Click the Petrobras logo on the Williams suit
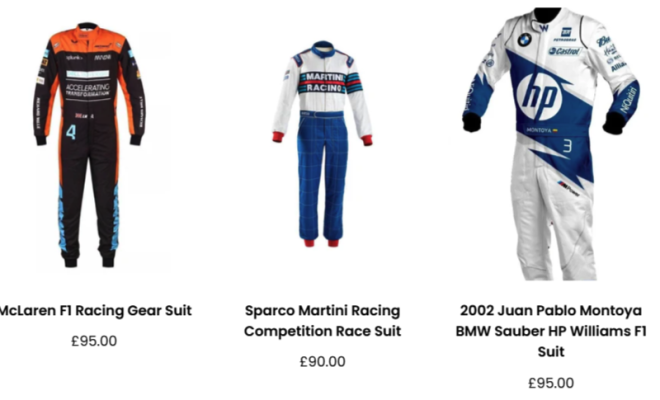 pyautogui.click(x=565, y=35)
